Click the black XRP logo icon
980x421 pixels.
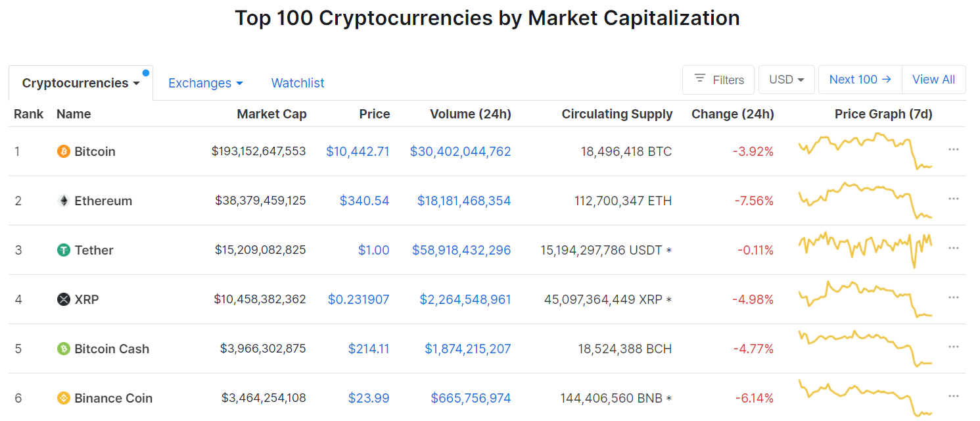click(x=64, y=299)
